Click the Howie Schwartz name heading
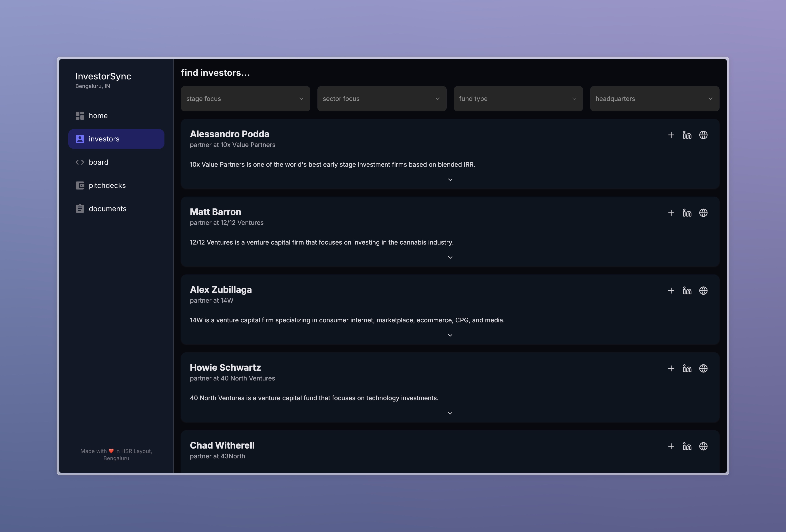 point(225,367)
